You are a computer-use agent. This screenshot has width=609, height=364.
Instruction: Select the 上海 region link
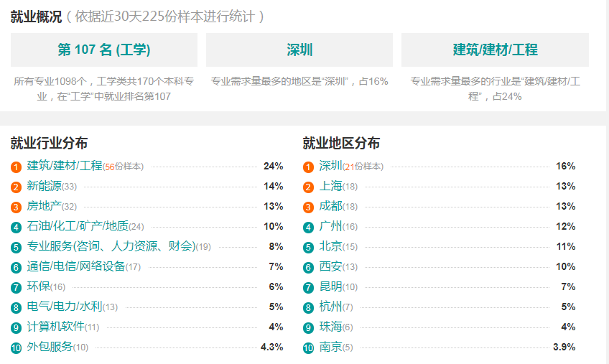point(330,186)
